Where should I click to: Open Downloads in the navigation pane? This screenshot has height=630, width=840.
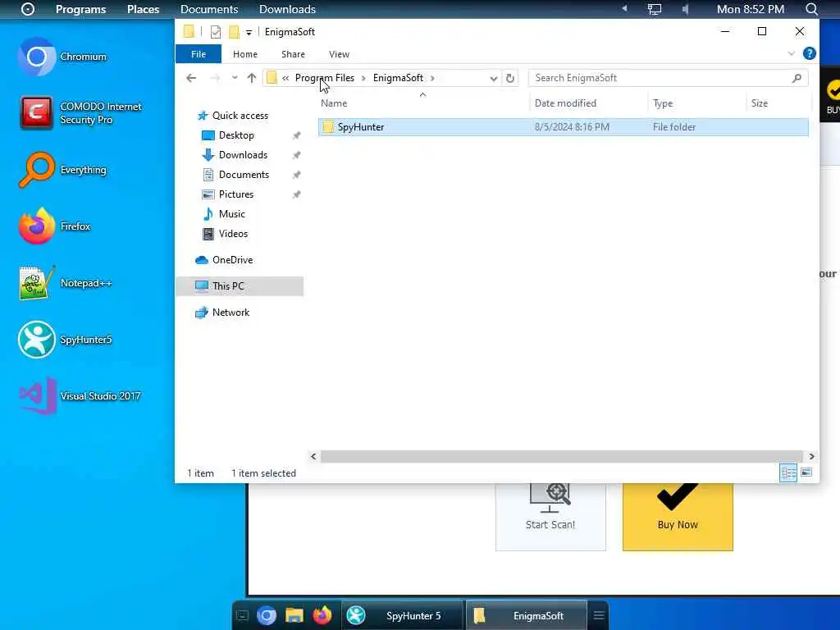[242, 155]
